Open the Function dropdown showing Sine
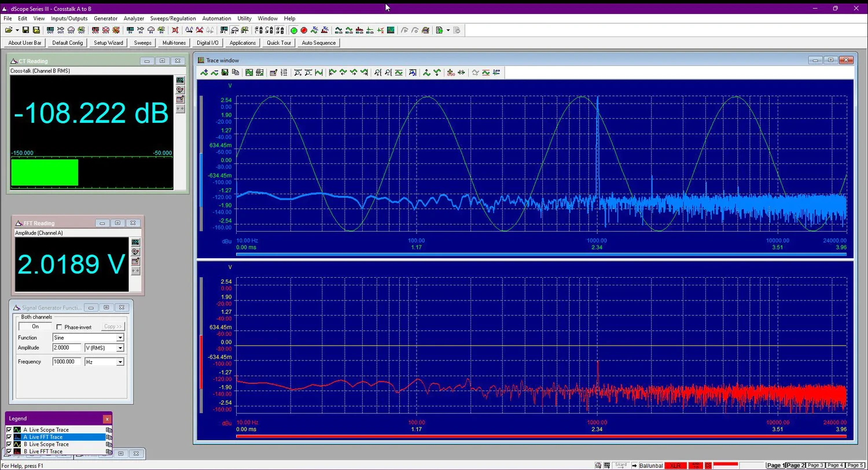 pyautogui.click(x=120, y=338)
